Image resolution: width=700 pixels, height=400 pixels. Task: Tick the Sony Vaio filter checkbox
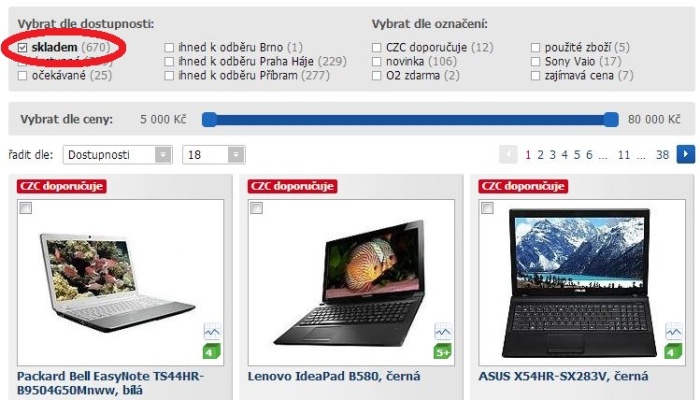pyautogui.click(x=535, y=62)
